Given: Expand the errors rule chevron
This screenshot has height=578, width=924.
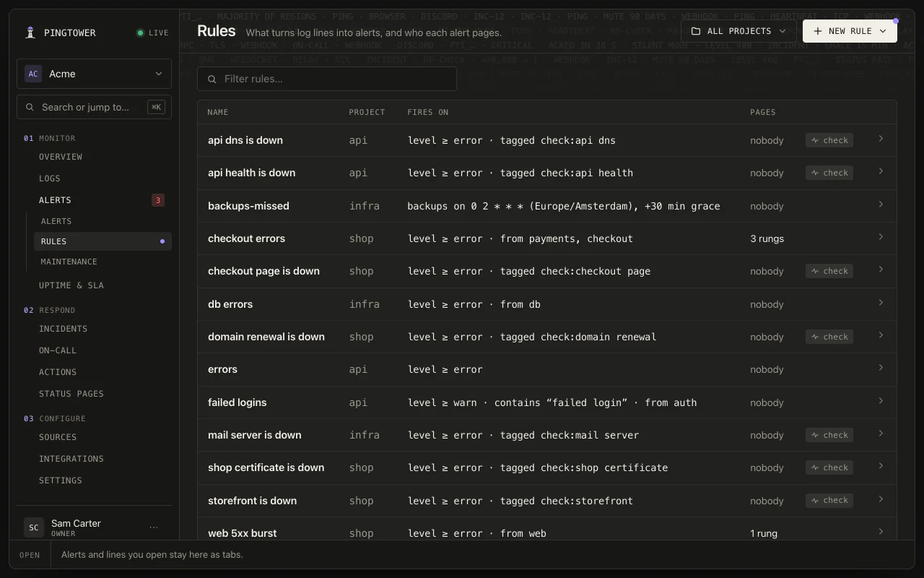Looking at the screenshot, I should click(881, 368).
